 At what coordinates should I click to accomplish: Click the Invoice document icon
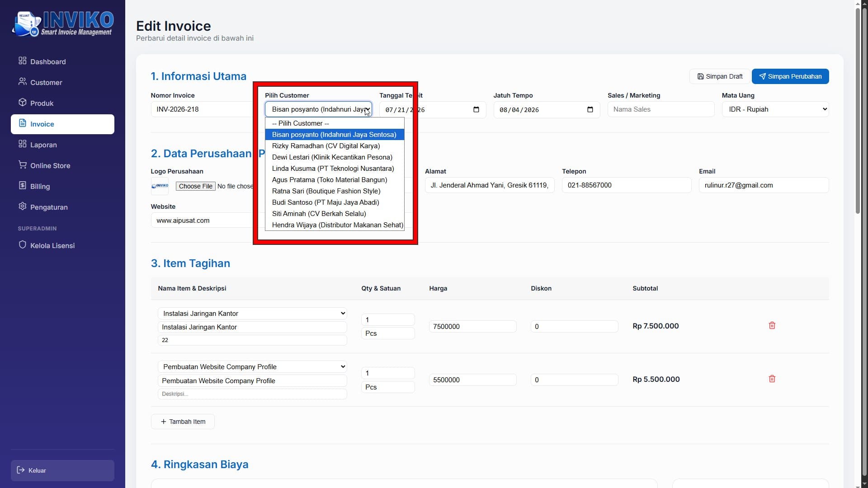pos(22,123)
